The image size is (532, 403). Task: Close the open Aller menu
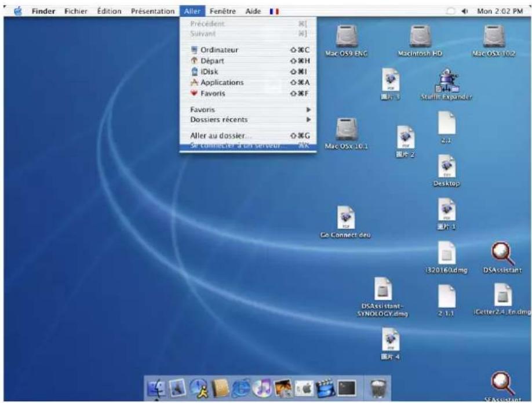tap(192, 11)
